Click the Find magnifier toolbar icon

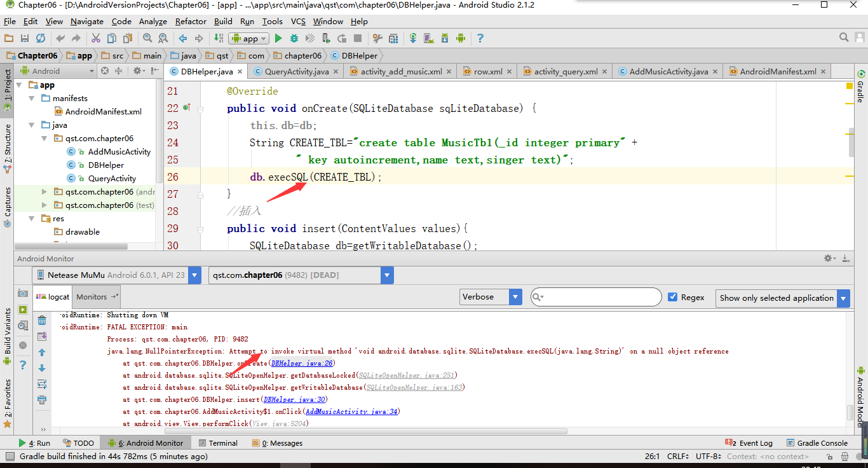[147, 38]
